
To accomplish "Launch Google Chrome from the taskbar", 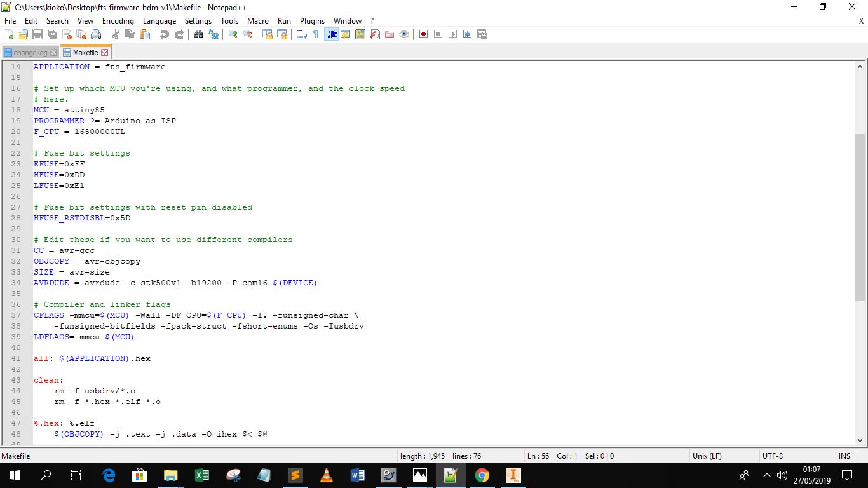I will coord(482,475).
